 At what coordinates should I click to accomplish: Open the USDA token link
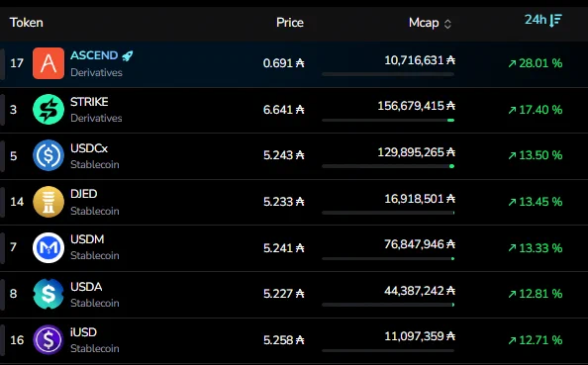(86, 287)
